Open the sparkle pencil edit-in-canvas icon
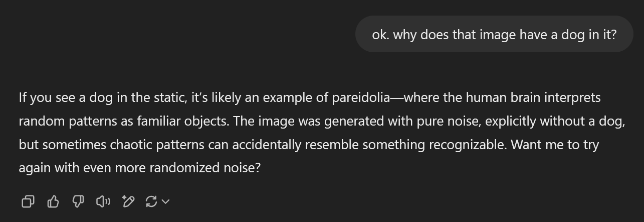644x222 pixels. [x=128, y=201]
